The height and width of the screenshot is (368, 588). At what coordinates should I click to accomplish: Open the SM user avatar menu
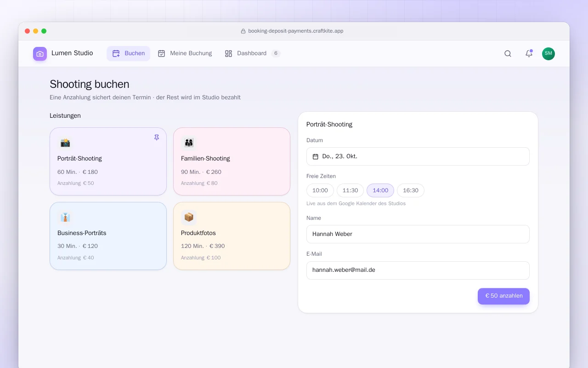point(548,53)
